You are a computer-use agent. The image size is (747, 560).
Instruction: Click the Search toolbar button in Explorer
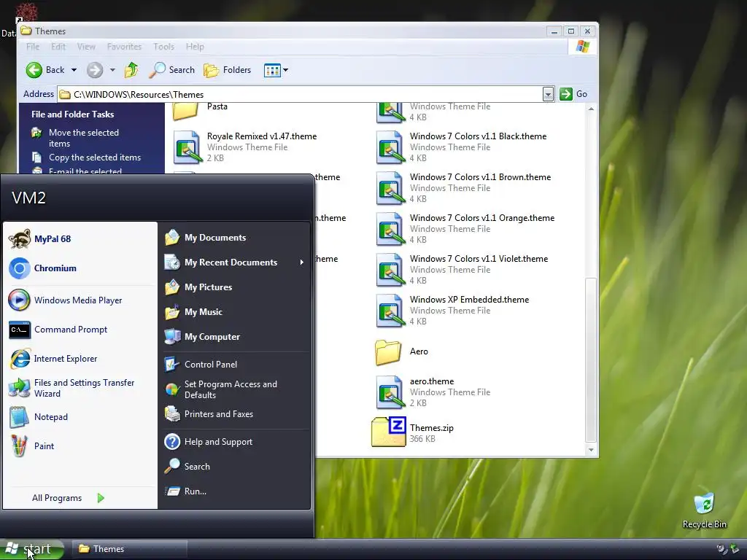172,70
